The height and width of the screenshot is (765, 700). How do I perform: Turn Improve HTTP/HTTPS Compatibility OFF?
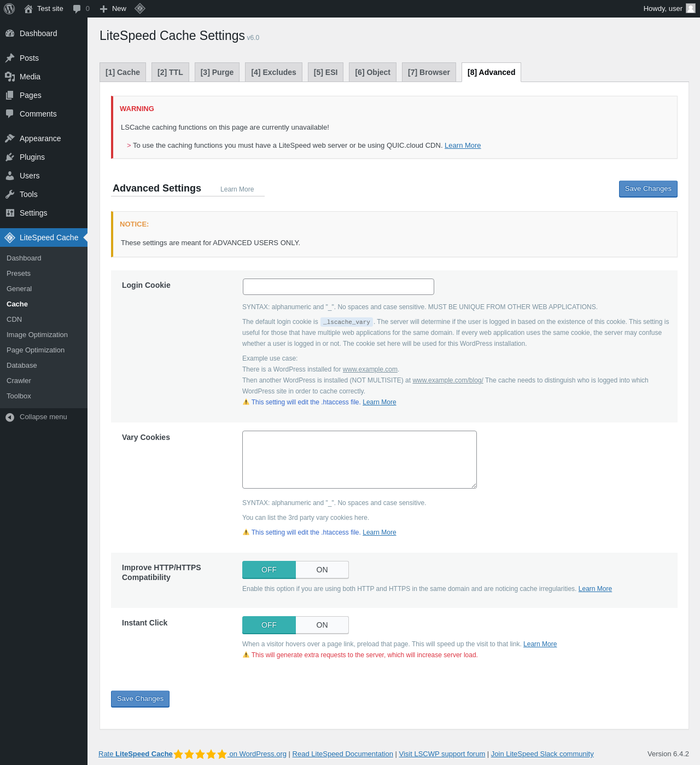[x=269, y=570]
